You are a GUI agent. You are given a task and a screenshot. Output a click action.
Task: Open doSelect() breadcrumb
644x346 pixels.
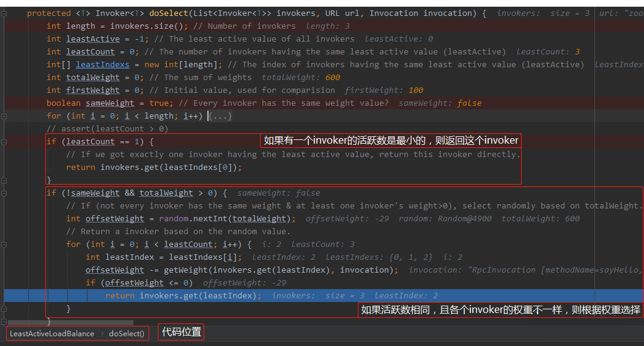[127, 334]
